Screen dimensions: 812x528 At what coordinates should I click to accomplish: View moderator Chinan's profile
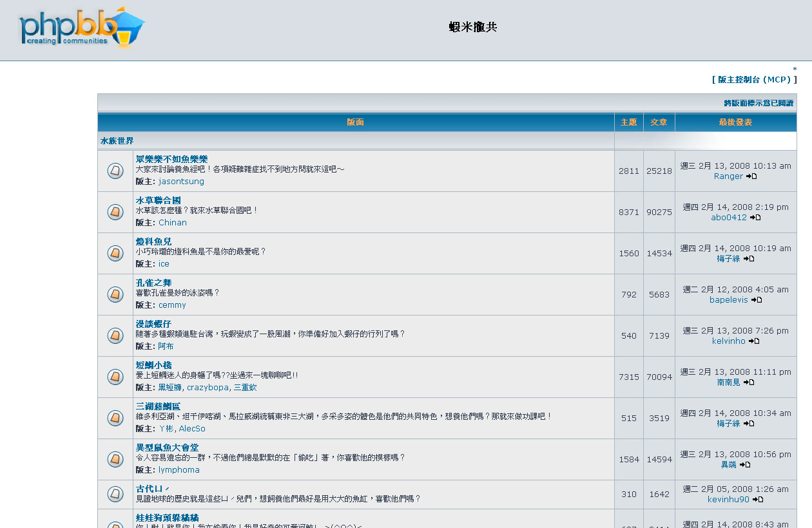173,223
